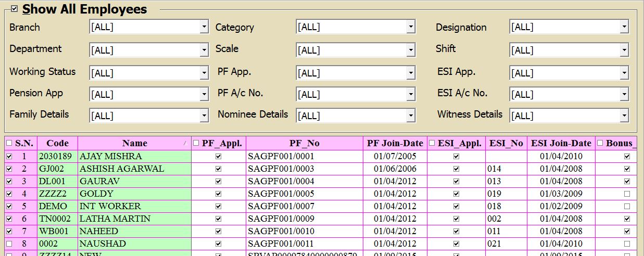Viewport: 644px width, 256px height.
Task: Toggle select-all checkbox in S.N. header
Action: [x=9, y=143]
